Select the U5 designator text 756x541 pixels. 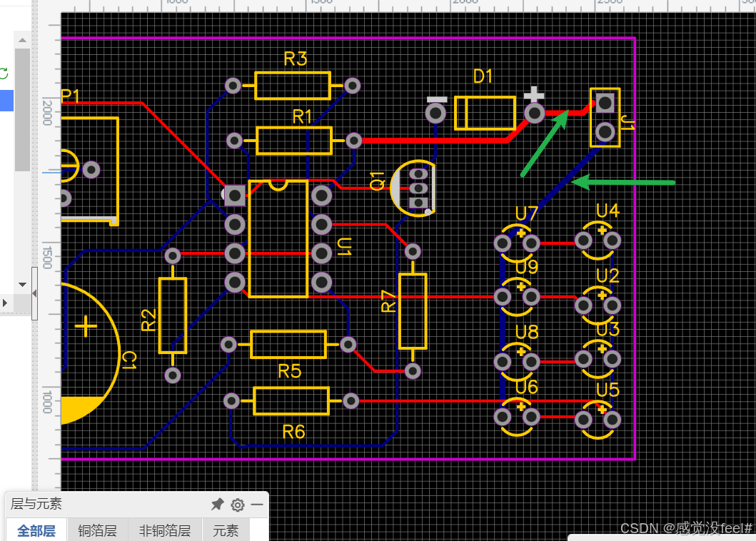pos(608,390)
